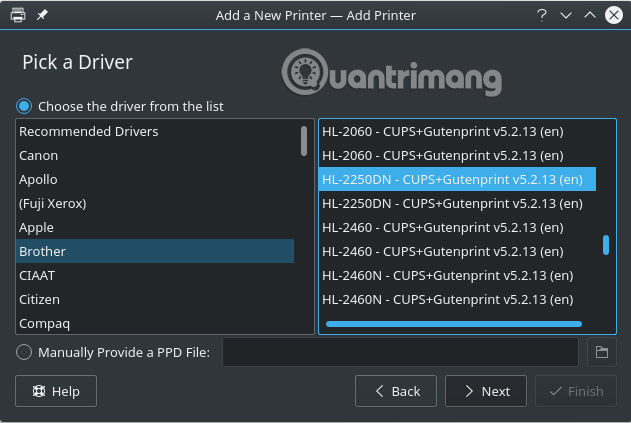
Task: Select first HL-2460N Gutenprint driver
Action: [x=447, y=275]
